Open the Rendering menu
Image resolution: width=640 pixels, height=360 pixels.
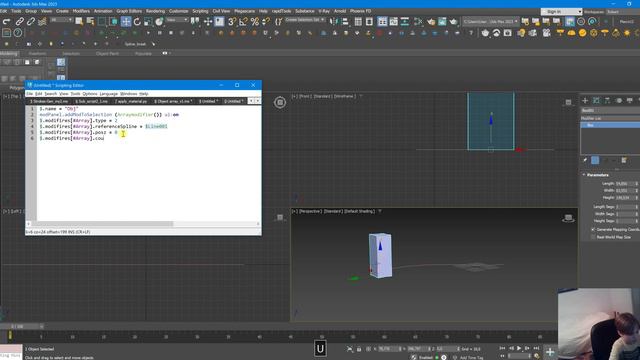click(155, 11)
